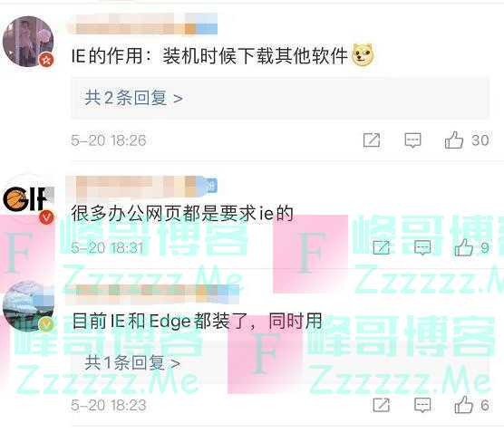504x433 pixels.
Task: Click the doge emoji in first comment
Action: pos(363,55)
